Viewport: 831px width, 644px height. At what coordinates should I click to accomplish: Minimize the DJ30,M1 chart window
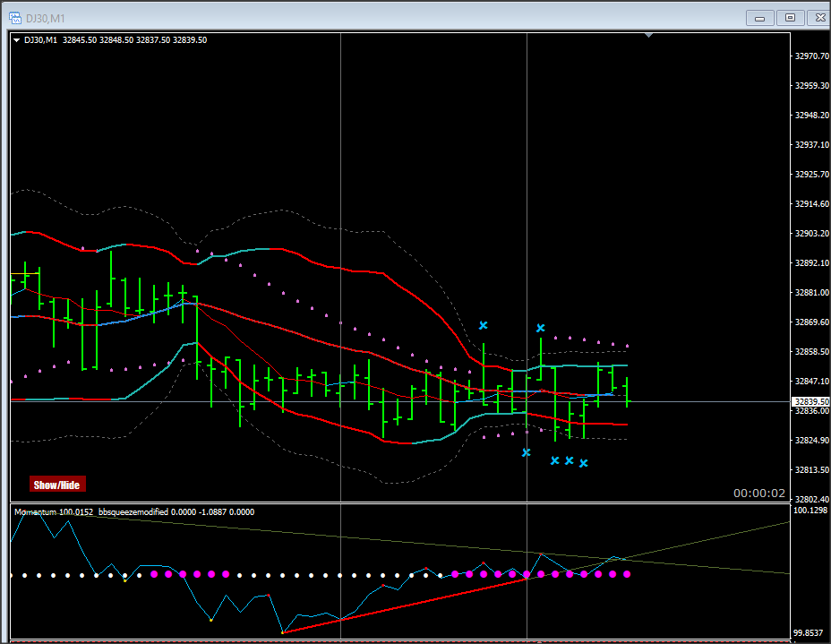pos(759,18)
